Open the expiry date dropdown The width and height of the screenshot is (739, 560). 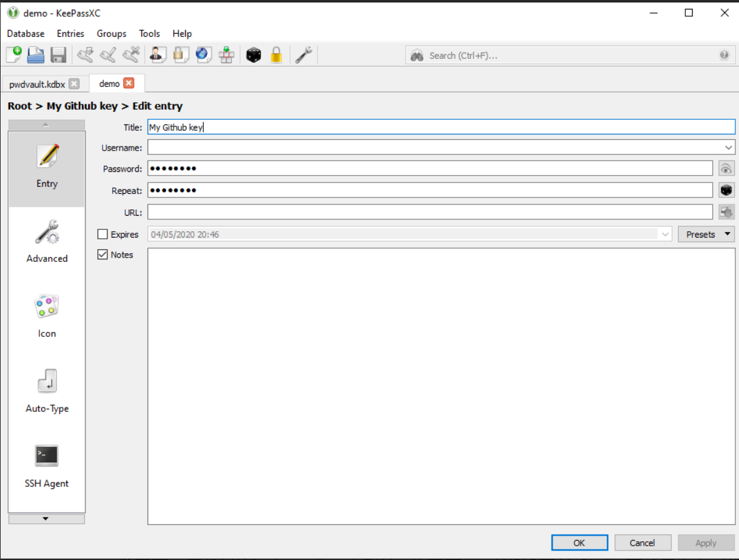[x=665, y=234]
